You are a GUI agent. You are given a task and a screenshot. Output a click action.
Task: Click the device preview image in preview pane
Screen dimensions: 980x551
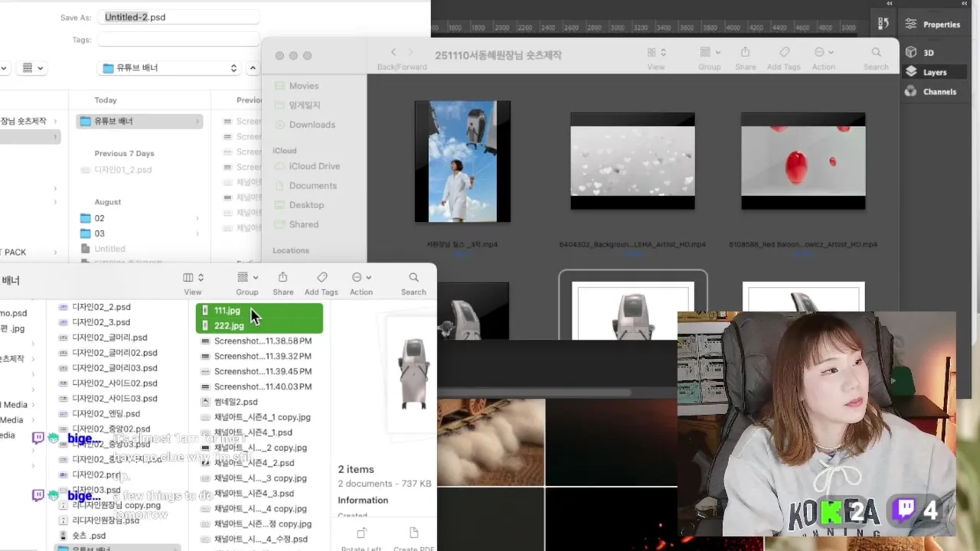[x=413, y=374]
